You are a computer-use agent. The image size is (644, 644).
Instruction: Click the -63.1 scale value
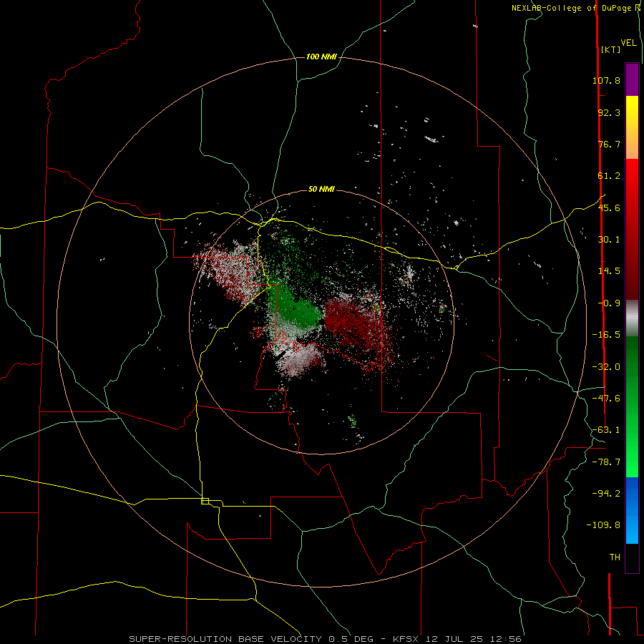(606, 430)
